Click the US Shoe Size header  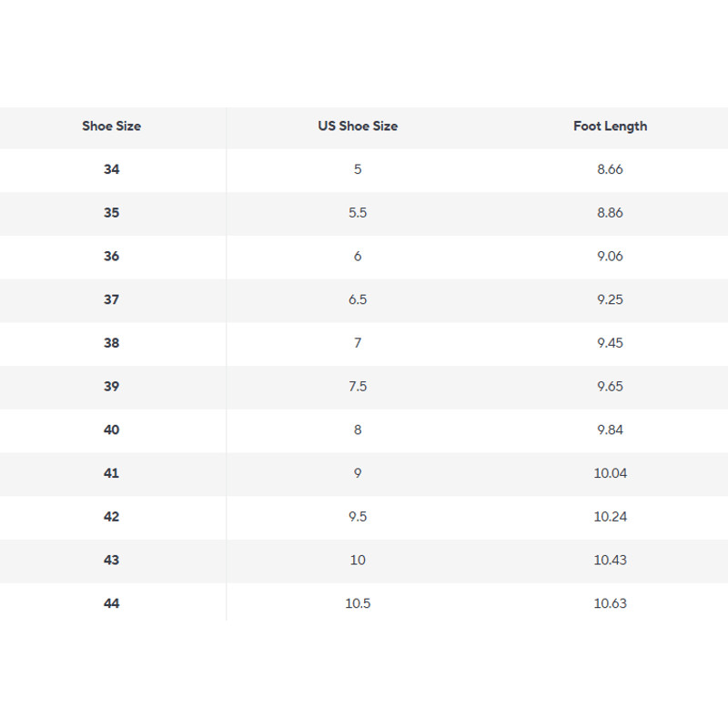(x=358, y=126)
